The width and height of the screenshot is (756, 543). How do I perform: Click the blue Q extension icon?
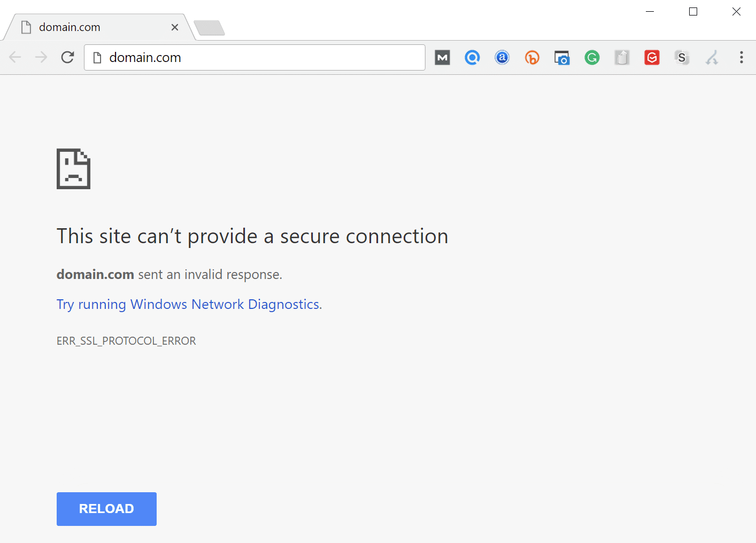[472, 57]
